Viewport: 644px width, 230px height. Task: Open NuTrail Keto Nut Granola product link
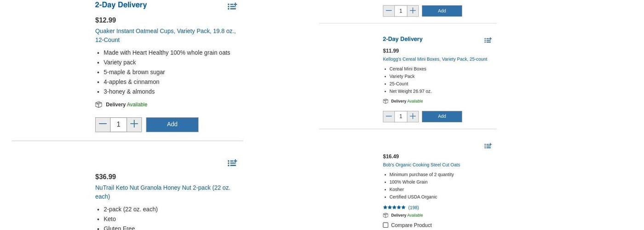point(163,192)
